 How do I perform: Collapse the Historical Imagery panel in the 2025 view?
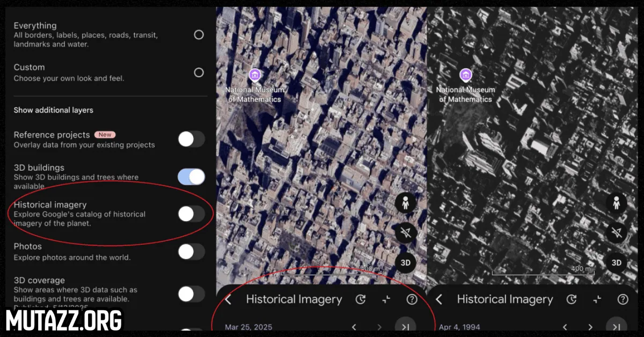(x=386, y=299)
